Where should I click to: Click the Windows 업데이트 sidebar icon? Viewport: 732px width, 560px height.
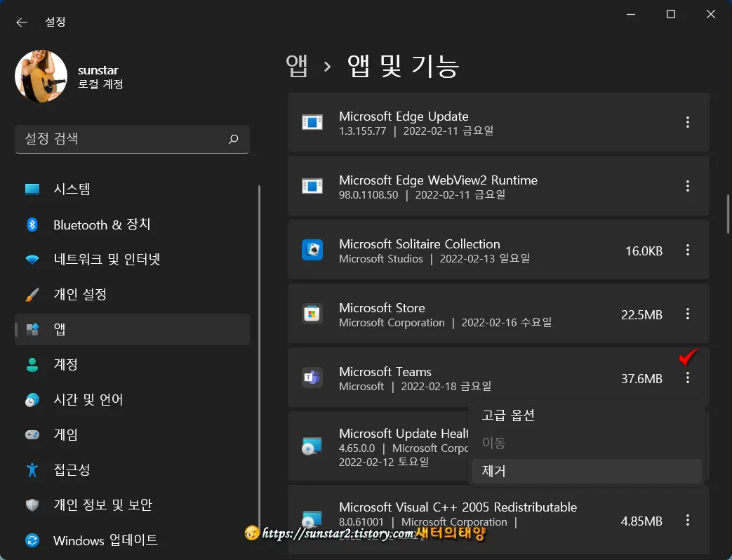click(32, 540)
